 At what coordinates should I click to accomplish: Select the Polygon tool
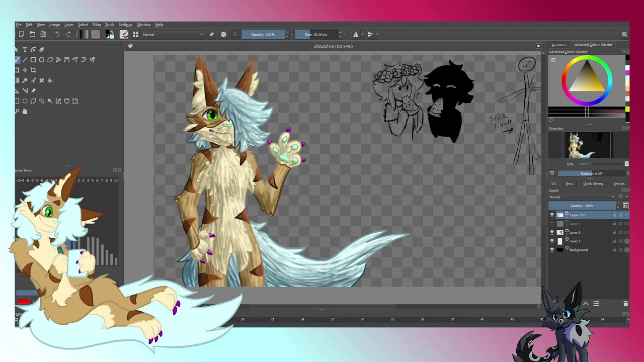(x=50, y=60)
